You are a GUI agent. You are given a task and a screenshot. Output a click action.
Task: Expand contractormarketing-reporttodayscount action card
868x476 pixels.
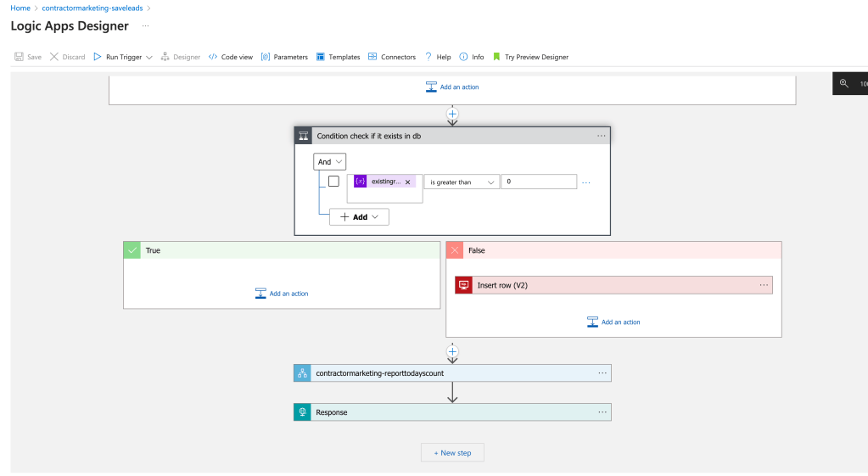(x=452, y=373)
